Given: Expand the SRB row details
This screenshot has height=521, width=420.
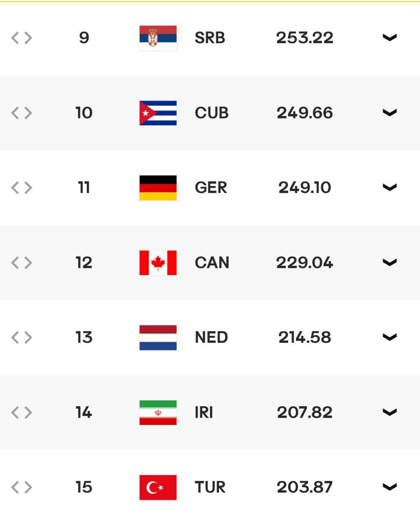Looking at the screenshot, I should pyautogui.click(x=389, y=38).
